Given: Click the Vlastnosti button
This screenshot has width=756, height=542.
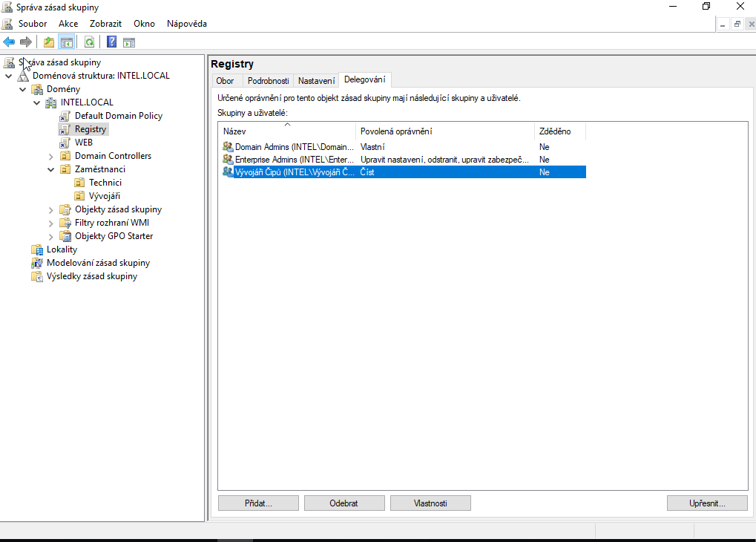Looking at the screenshot, I should [430, 503].
